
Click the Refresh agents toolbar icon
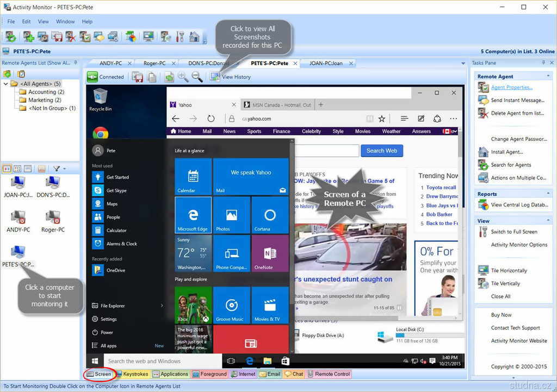click(x=11, y=36)
